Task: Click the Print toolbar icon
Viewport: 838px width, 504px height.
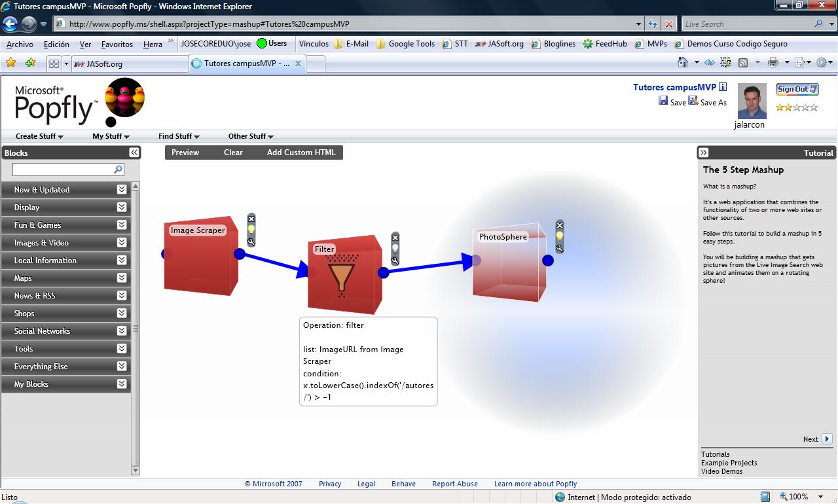Action: tap(773, 62)
